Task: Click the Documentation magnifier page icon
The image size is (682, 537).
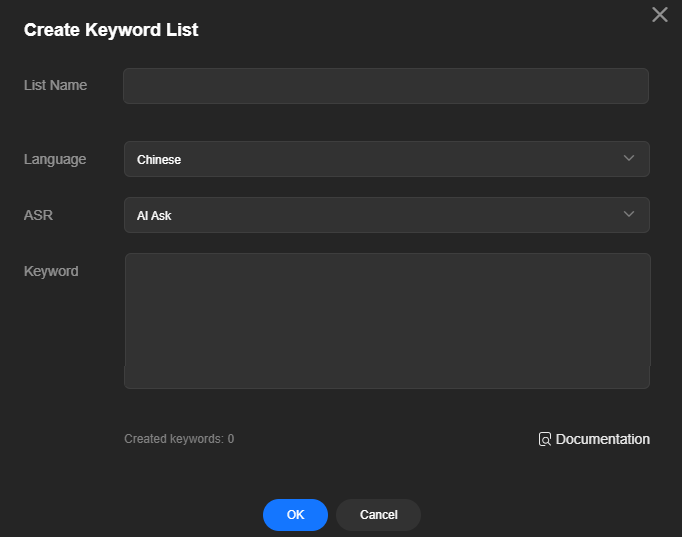Action: [x=545, y=439]
